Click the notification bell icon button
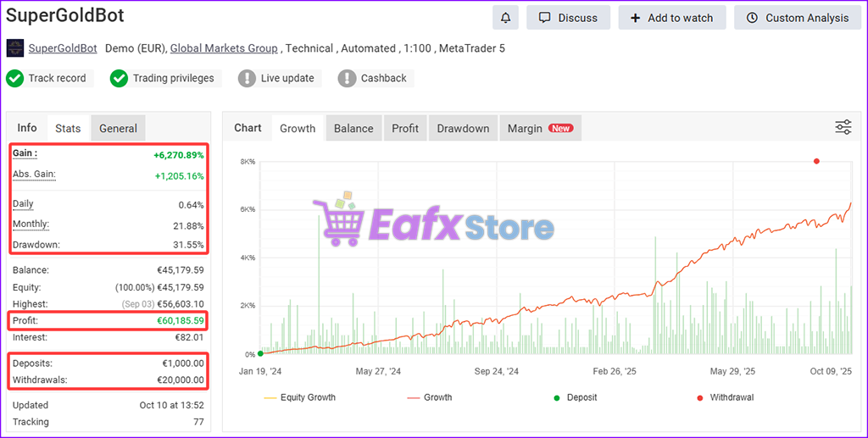 505,18
